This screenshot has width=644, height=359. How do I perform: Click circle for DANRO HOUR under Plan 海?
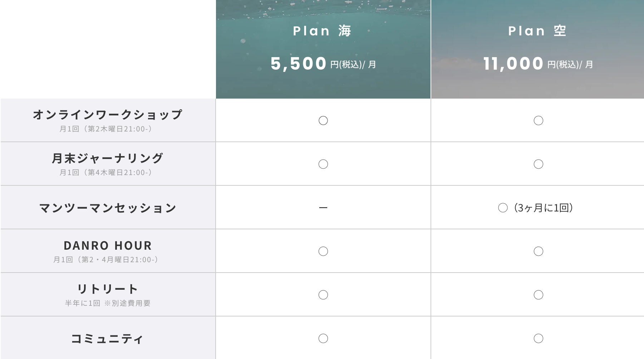point(323,251)
